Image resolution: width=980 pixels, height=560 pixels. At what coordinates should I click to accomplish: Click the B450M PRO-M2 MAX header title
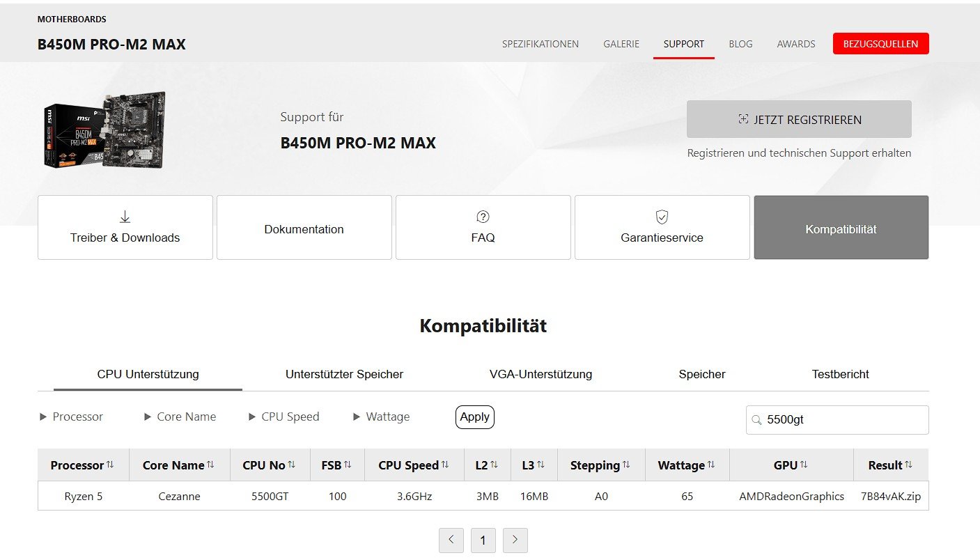(111, 45)
